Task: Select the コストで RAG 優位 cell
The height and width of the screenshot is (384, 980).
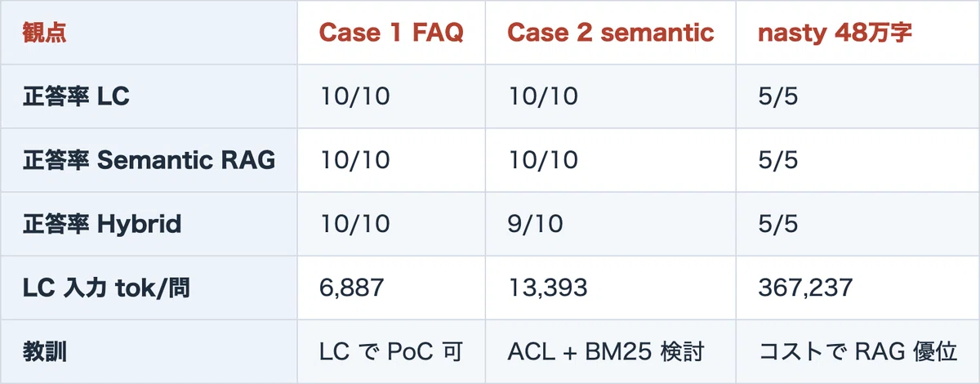Action: point(857,352)
